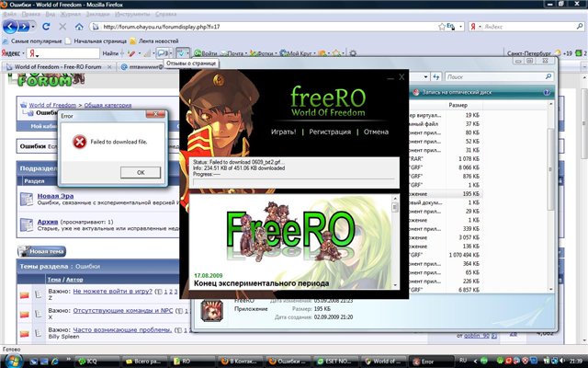588x368 pixels.
Task: Click Explorer window help question icon
Action: tap(548, 92)
